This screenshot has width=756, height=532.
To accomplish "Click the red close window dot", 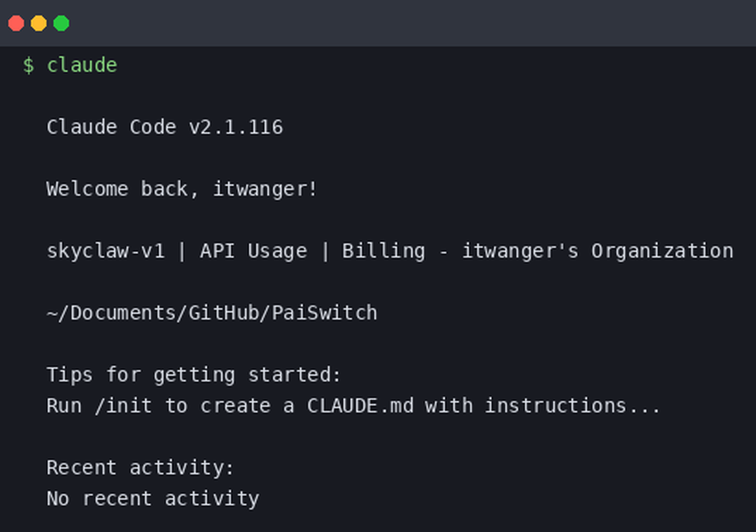I will 16,23.
